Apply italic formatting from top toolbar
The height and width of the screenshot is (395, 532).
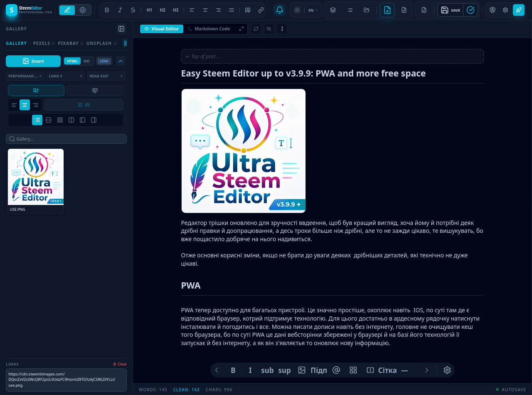point(120,10)
